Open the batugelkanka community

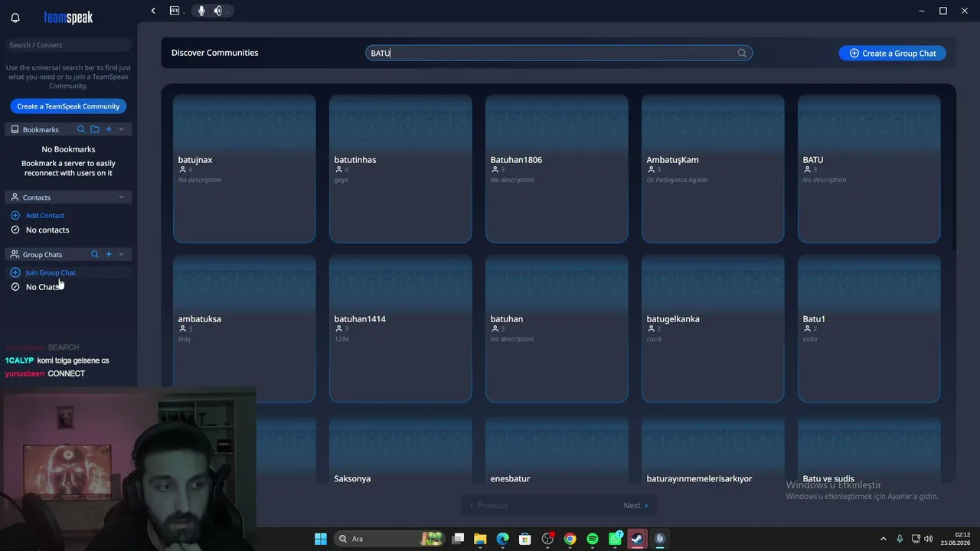(713, 328)
